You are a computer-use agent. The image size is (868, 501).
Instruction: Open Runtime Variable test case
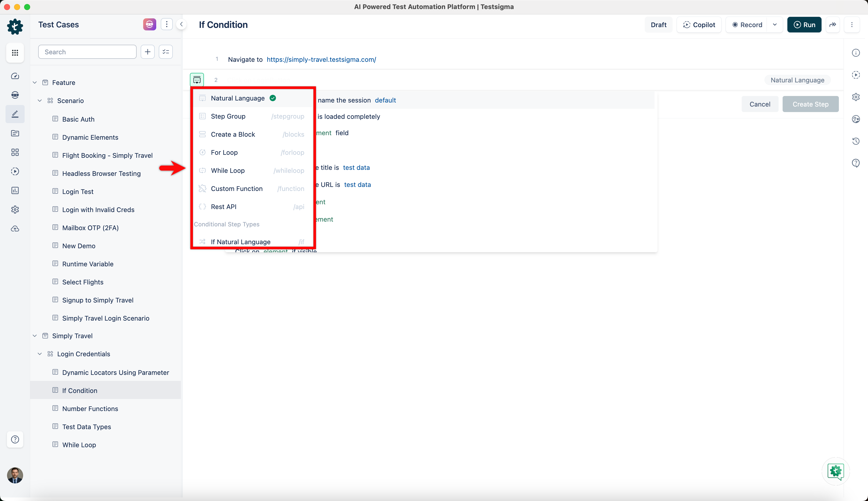(x=88, y=264)
